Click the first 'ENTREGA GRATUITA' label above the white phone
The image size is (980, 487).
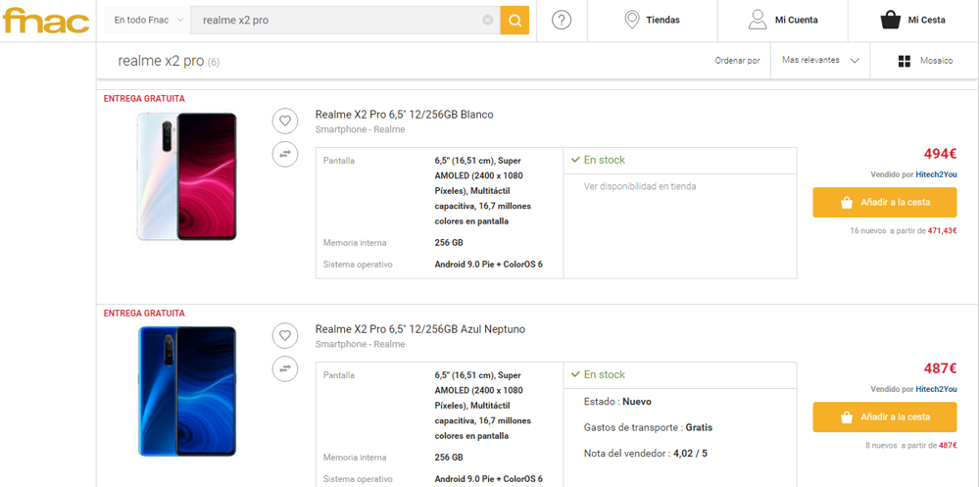(x=144, y=99)
